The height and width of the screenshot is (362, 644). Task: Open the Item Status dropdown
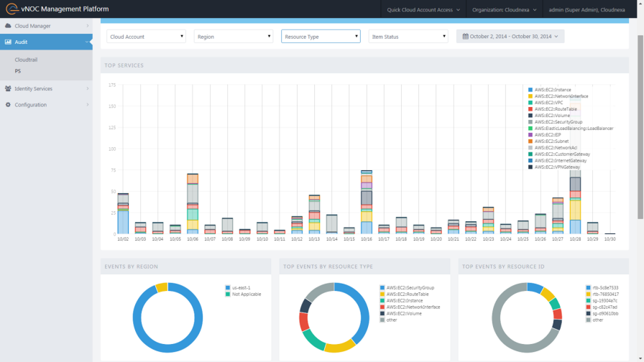[x=408, y=37]
